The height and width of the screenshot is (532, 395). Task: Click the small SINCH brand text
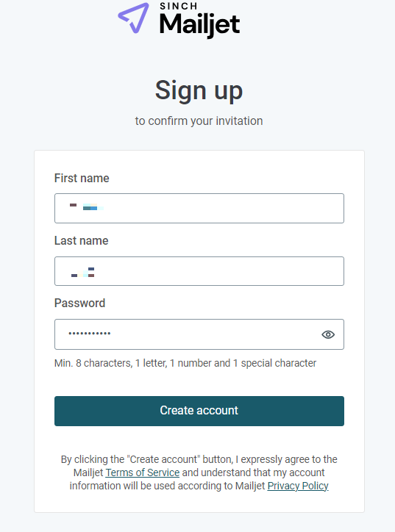(x=178, y=6)
